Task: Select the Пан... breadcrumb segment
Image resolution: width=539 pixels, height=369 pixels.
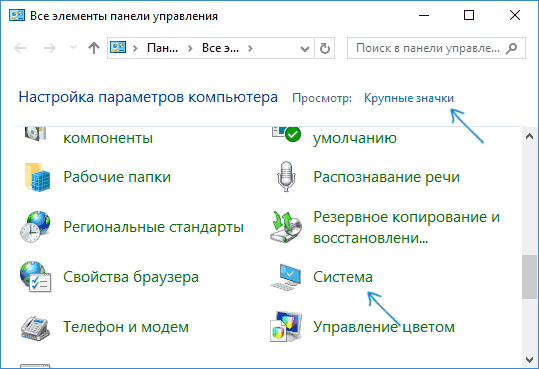Action: coord(163,48)
